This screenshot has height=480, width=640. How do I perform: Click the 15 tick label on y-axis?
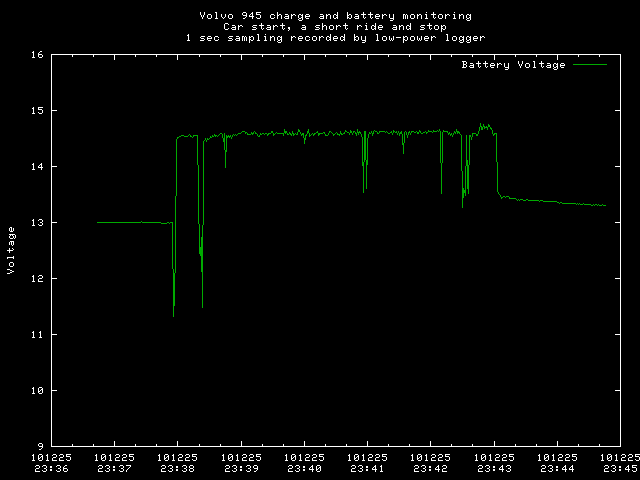[x=36, y=110]
